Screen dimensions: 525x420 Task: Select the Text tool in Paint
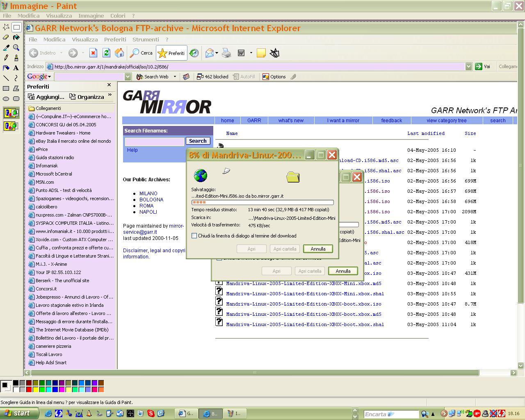click(x=16, y=68)
